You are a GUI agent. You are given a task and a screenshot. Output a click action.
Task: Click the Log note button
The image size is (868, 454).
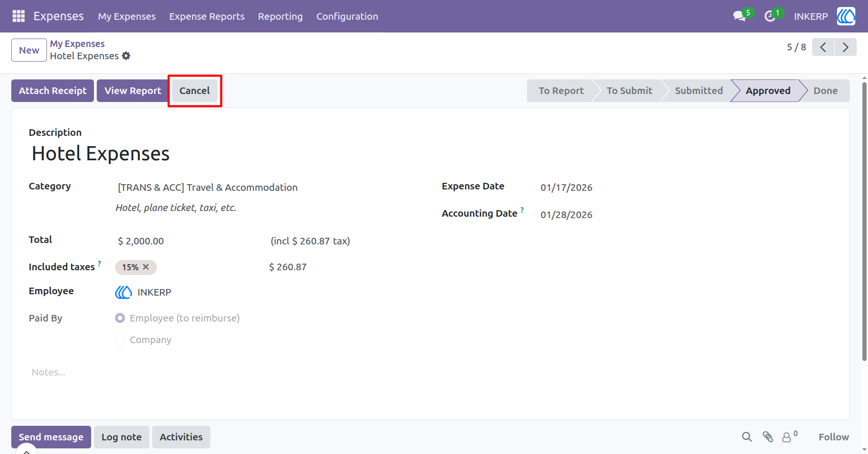(x=122, y=437)
